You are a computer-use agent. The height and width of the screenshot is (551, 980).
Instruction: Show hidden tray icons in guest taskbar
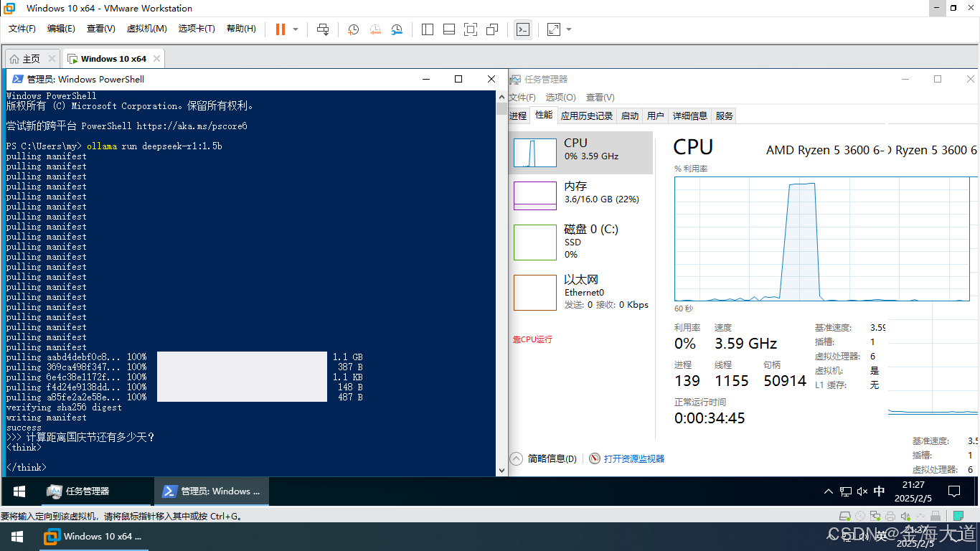tap(829, 491)
